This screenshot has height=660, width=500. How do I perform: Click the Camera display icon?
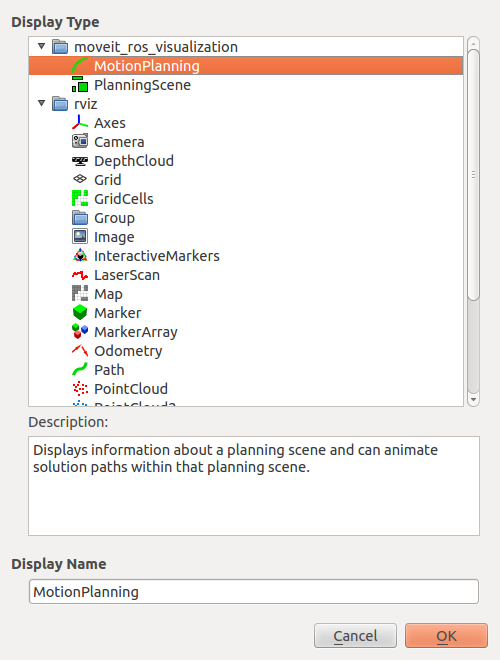pyautogui.click(x=80, y=141)
